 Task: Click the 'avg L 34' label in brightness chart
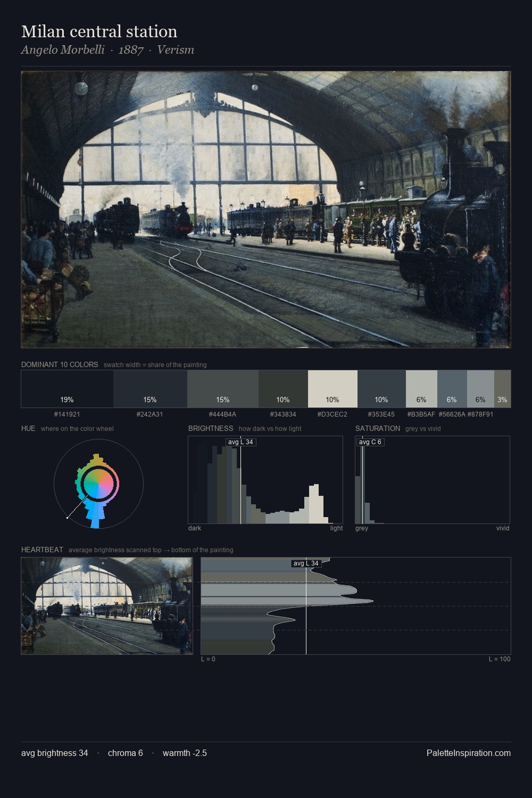241,442
